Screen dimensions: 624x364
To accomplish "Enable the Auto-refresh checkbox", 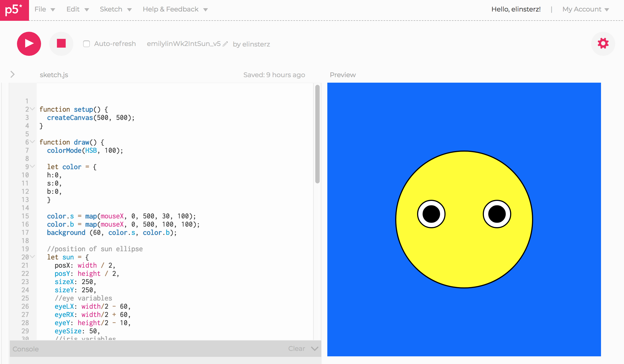I will (86, 44).
